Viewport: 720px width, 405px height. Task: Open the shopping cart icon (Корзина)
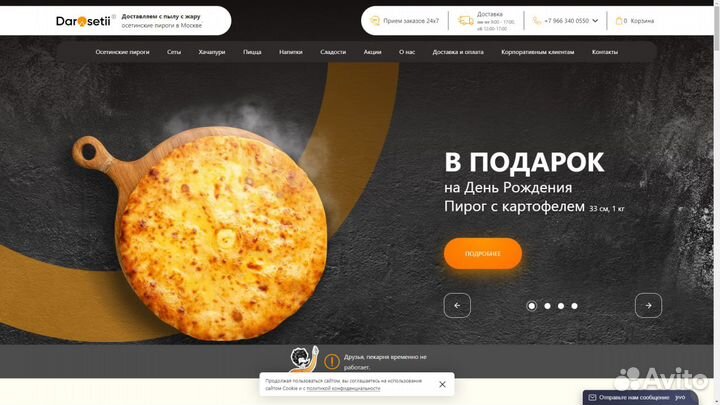(619, 21)
